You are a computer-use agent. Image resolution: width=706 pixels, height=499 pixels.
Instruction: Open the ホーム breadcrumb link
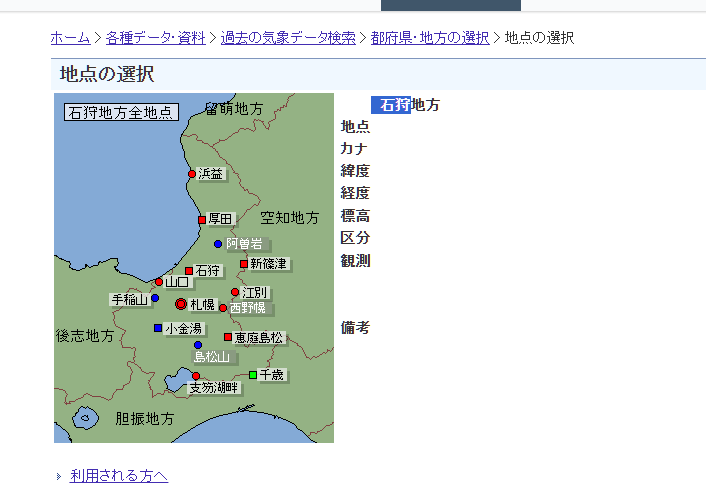(71, 38)
